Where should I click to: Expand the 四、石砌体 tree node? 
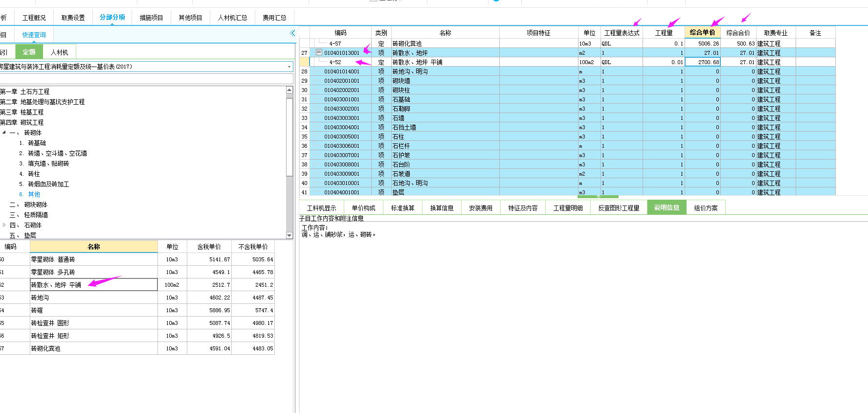[4, 225]
